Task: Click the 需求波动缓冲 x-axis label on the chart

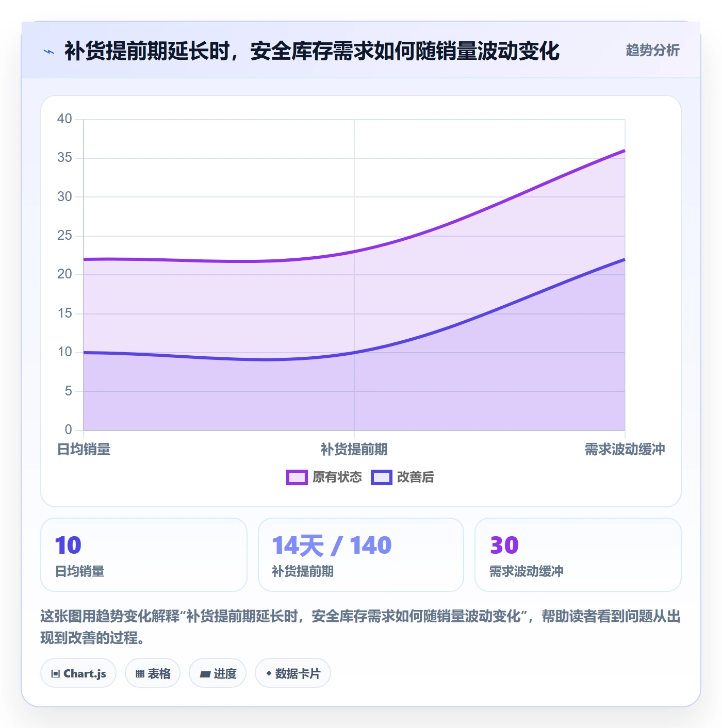Action: point(625,450)
